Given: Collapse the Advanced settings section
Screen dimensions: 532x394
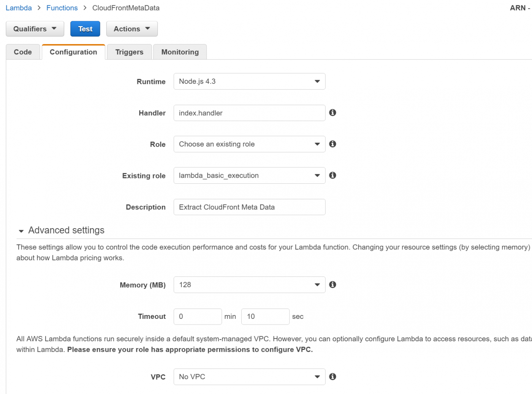Looking at the screenshot, I should 21,231.
